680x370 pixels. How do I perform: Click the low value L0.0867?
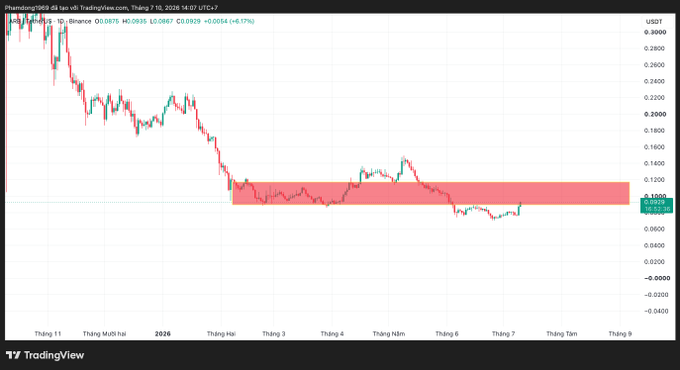pos(161,21)
